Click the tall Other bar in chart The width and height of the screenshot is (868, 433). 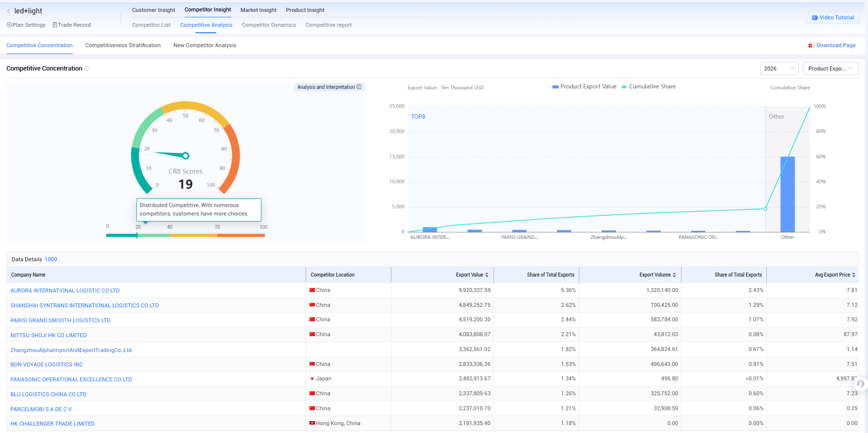click(788, 194)
